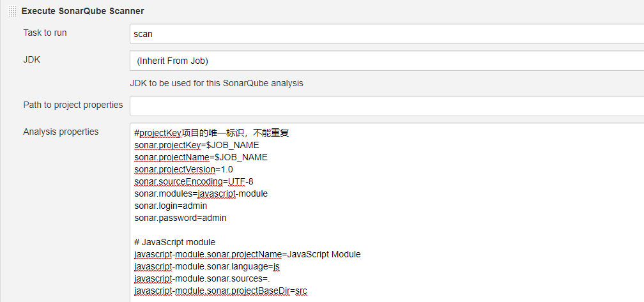644x302 pixels.
Task: Click the sonar.password=admin line
Action: pos(180,218)
